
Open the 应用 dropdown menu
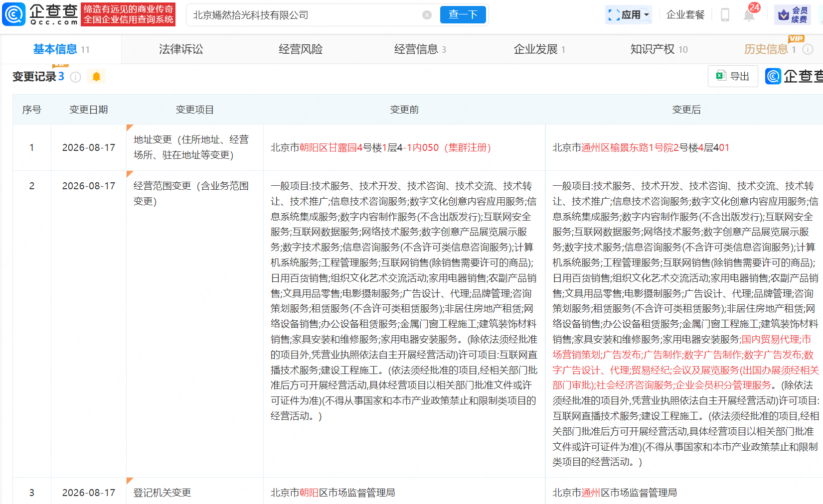[629, 15]
